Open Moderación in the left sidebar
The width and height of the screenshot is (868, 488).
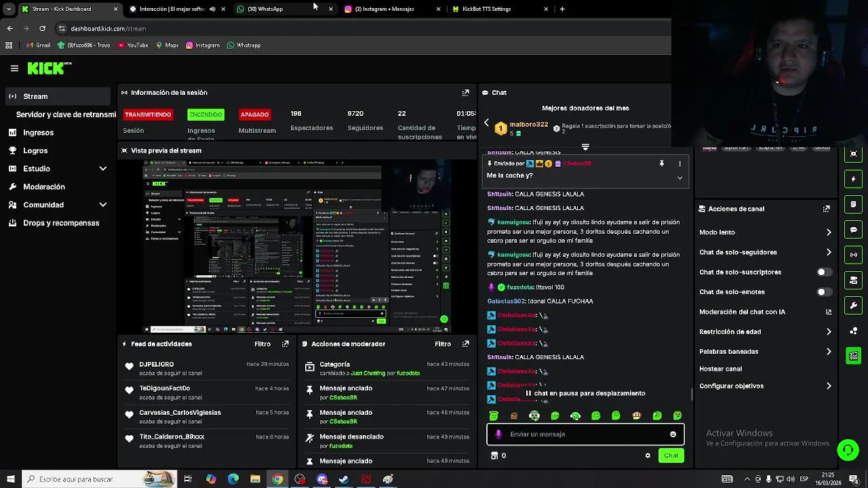58,186
